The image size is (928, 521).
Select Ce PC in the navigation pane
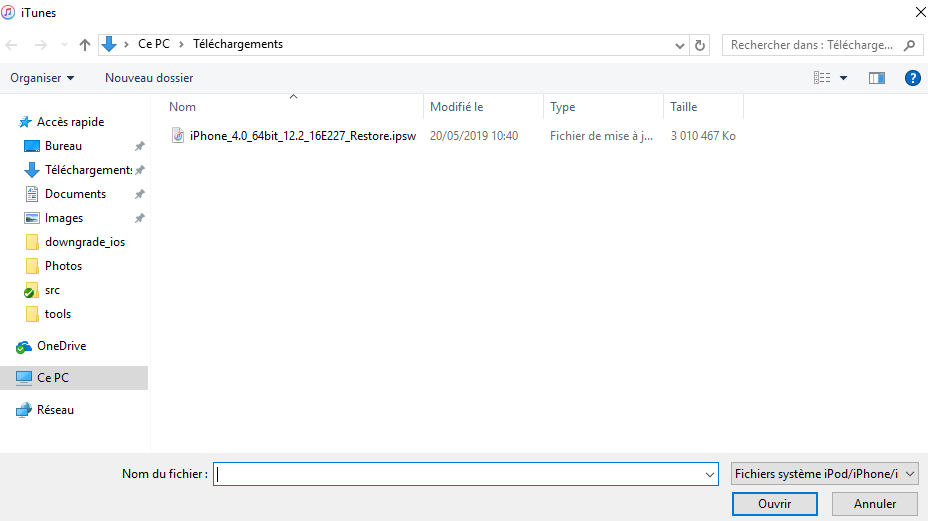tap(74, 378)
